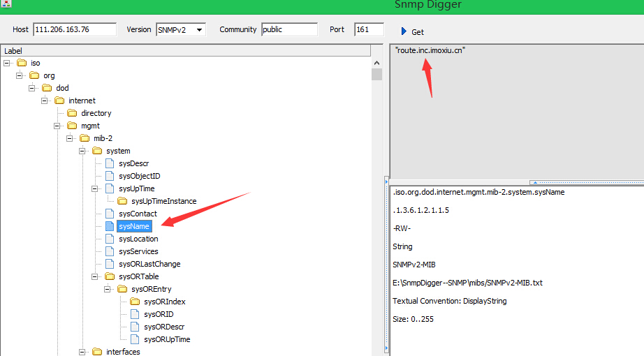Click the sysORID document icon
The height and width of the screenshot is (356, 644).
coord(135,315)
